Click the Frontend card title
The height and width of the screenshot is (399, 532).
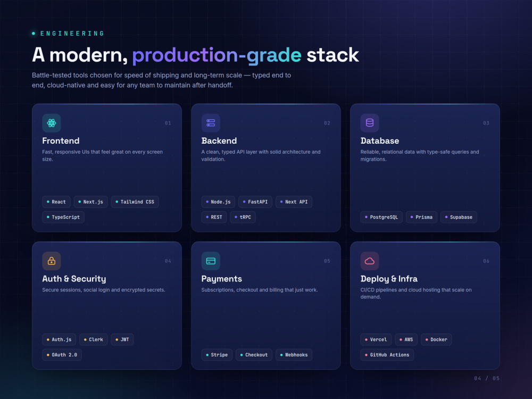(61, 141)
